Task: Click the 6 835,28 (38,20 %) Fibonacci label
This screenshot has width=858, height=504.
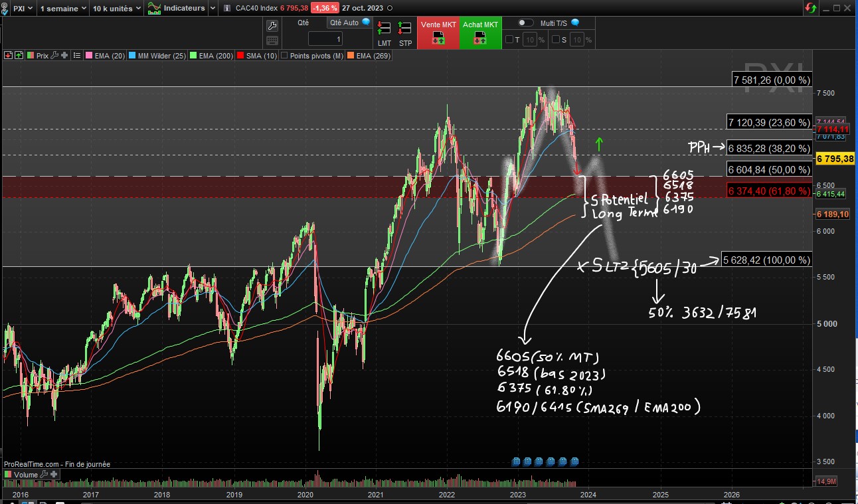Action: 769,147
